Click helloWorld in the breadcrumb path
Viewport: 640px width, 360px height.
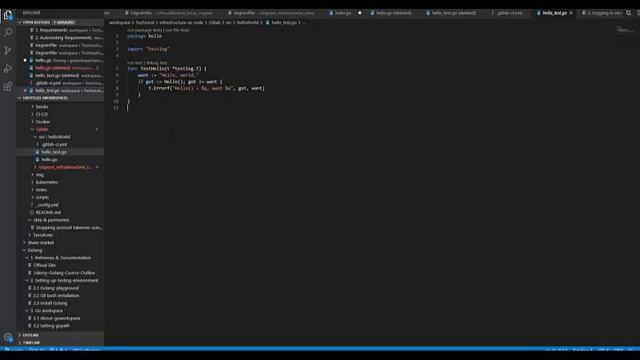[248, 22]
